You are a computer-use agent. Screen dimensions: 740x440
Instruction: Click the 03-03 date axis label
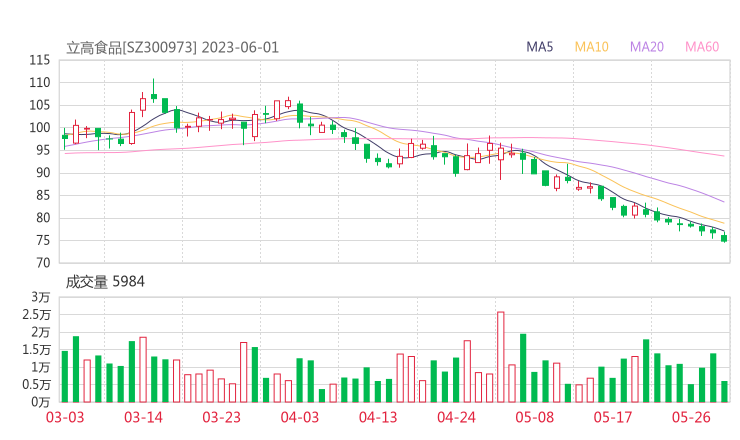point(65,417)
